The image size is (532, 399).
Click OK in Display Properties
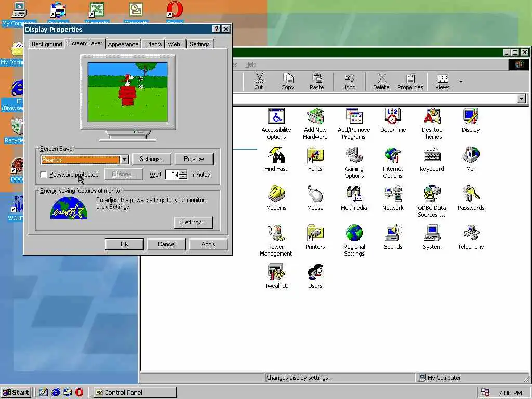[124, 244]
